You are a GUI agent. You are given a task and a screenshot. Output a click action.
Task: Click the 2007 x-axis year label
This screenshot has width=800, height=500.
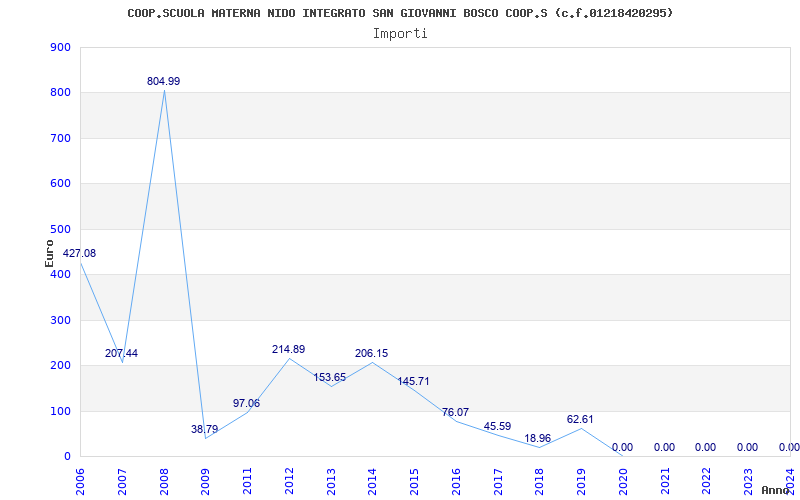(122, 481)
